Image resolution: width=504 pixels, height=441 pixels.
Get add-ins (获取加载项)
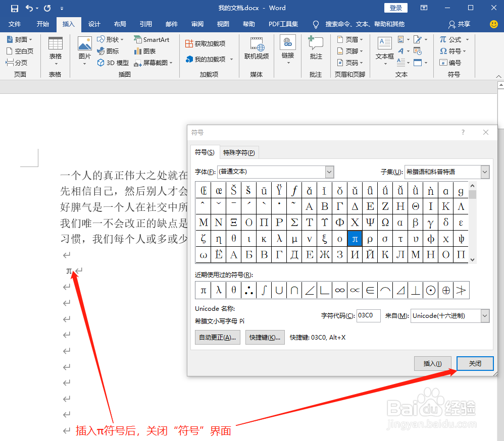click(x=206, y=44)
